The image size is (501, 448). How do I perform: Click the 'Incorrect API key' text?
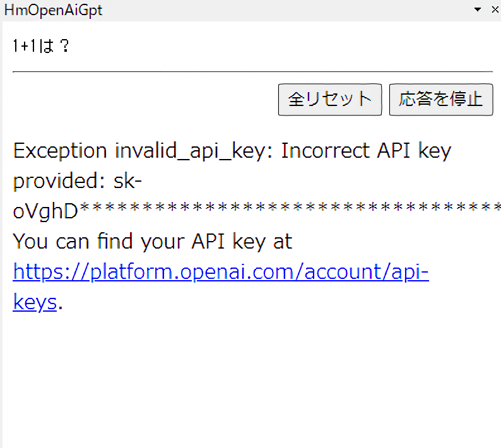(366, 151)
